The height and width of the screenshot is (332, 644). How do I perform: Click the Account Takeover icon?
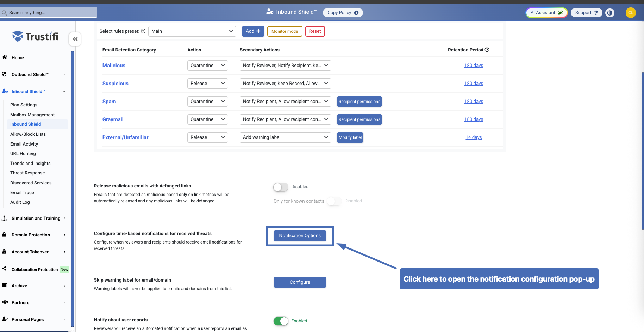(x=4, y=252)
